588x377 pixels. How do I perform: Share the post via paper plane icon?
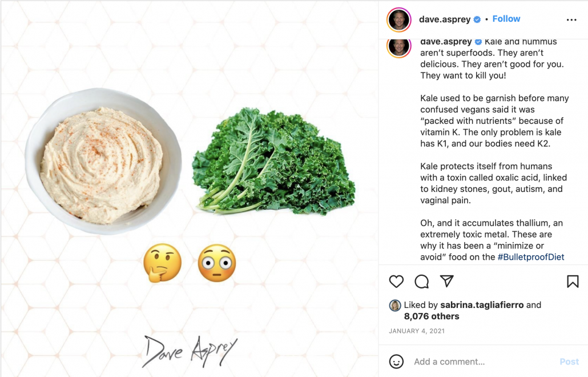pyautogui.click(x=446, y=281)
